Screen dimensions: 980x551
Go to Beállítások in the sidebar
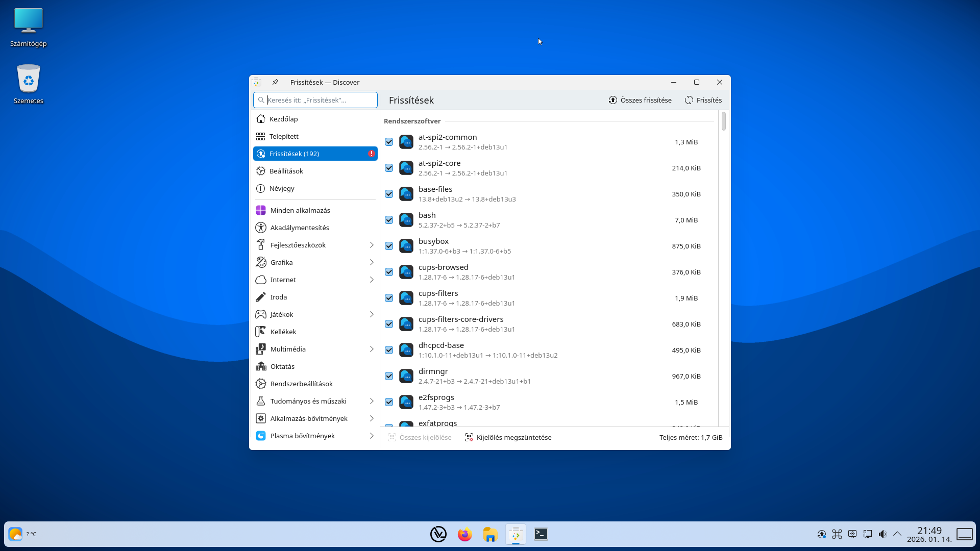pyautogui.click(x=286, y=171)
